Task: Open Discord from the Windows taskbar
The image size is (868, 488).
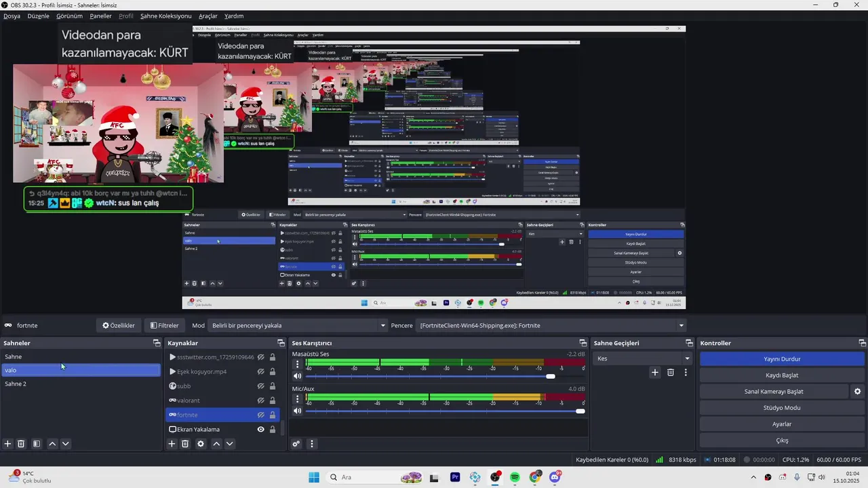Action: click(555, 477)
